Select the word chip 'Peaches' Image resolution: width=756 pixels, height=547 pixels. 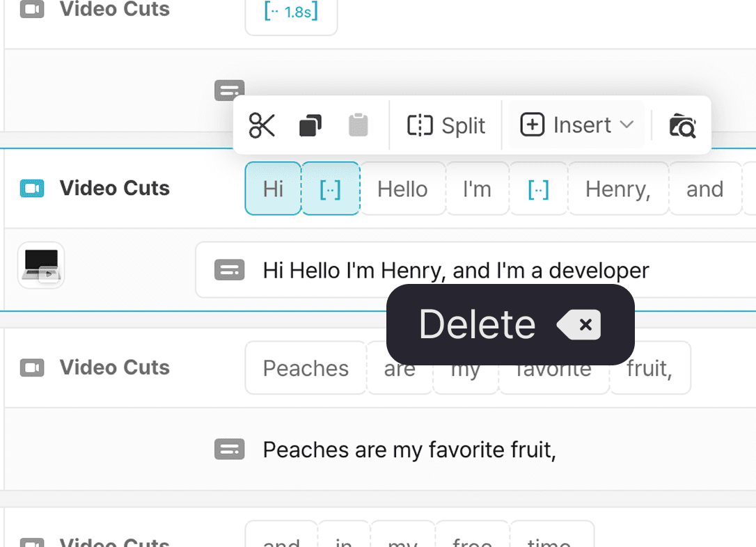coord(306,368)
